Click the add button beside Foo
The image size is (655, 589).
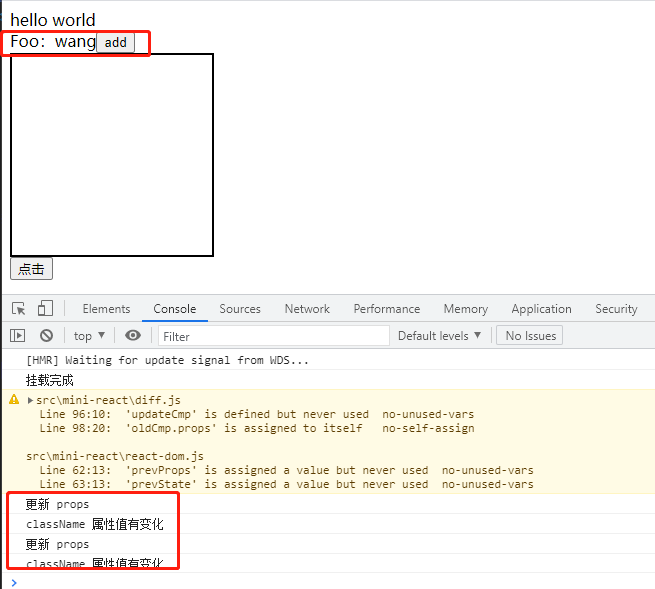(x=116, y=43)
